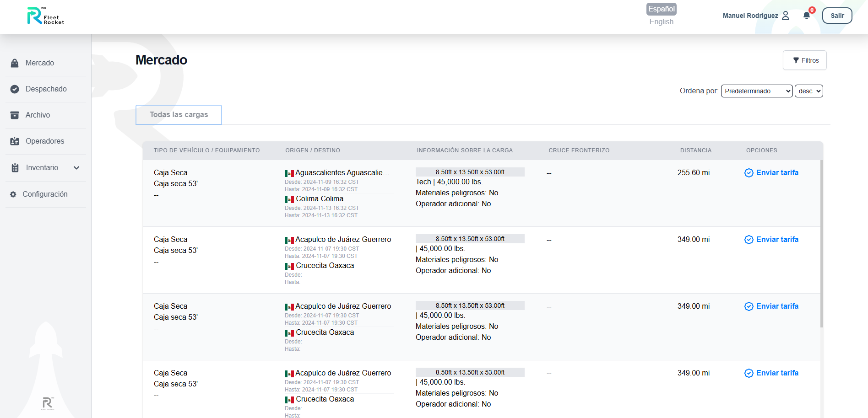Click the Configuración gear icon
Viewport: 868px width, 418px height.
(x=13, y=194)
